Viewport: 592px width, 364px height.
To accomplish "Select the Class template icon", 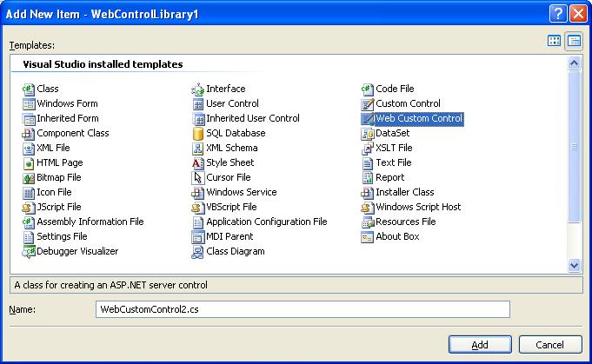I will tap(29, 89).
